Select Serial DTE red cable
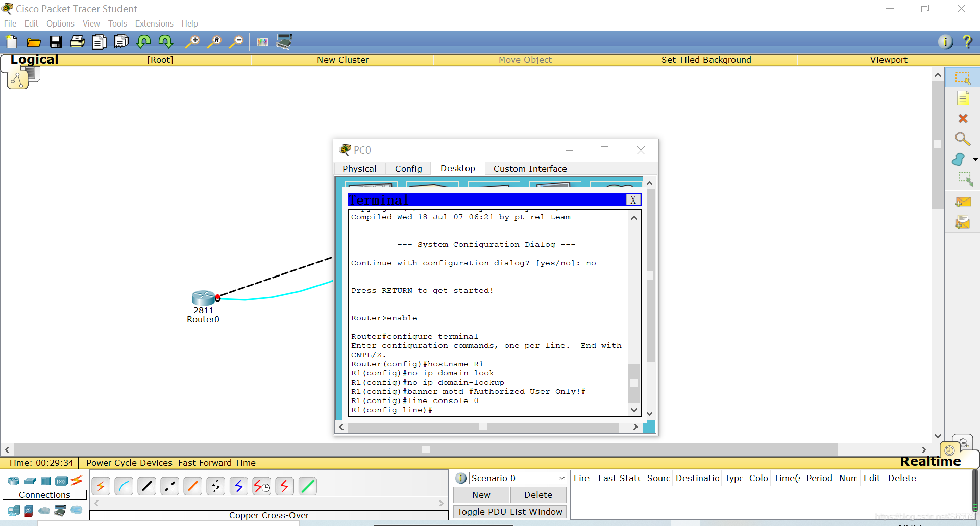This screenshot has height=526, width=980. tap(285, 486)
